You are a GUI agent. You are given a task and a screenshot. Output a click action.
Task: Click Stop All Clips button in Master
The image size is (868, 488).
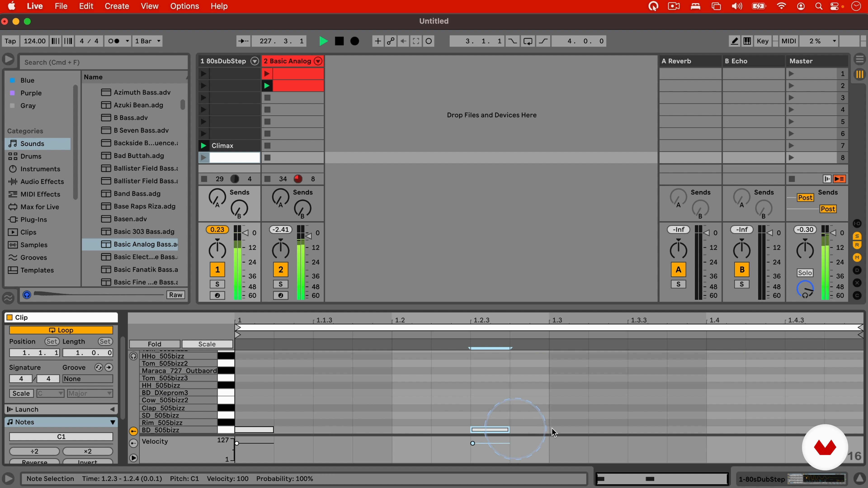(x=792, y=179)
